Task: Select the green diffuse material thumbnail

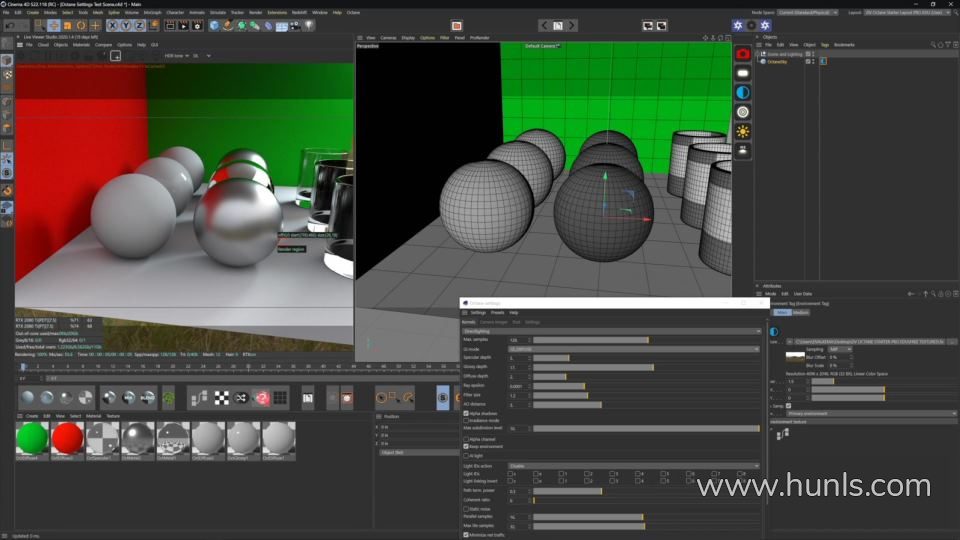Action: tap(32, 438)
